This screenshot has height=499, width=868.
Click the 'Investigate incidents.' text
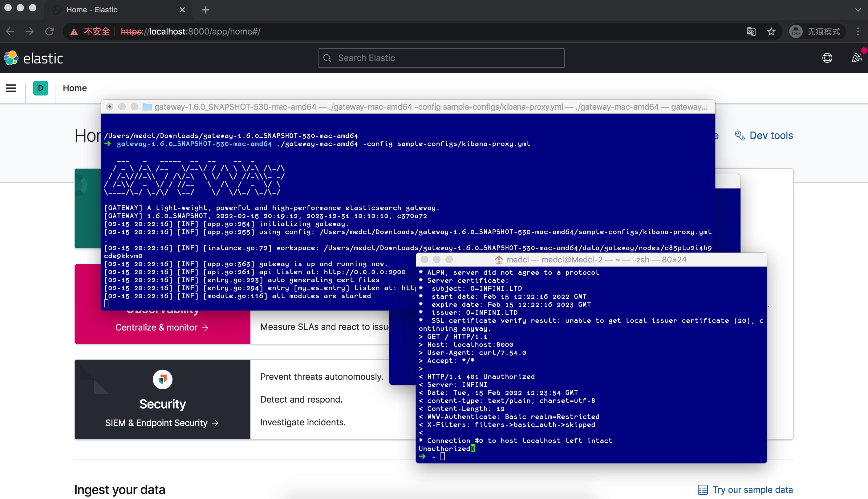coord(303,422)
